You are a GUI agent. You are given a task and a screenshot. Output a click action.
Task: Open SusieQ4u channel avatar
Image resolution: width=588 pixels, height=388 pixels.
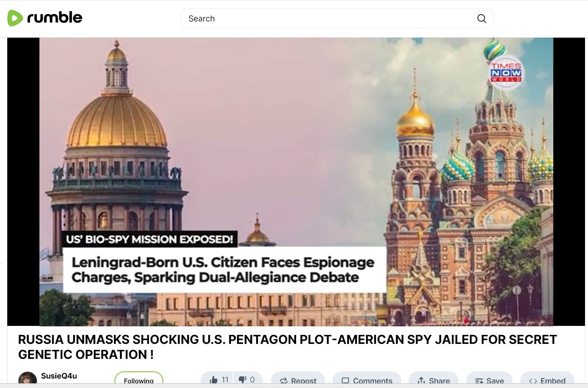[27, 378]
